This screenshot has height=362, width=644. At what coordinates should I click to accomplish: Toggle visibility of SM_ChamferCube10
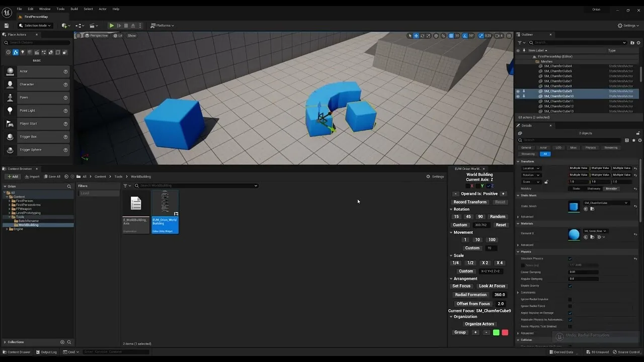518,96
